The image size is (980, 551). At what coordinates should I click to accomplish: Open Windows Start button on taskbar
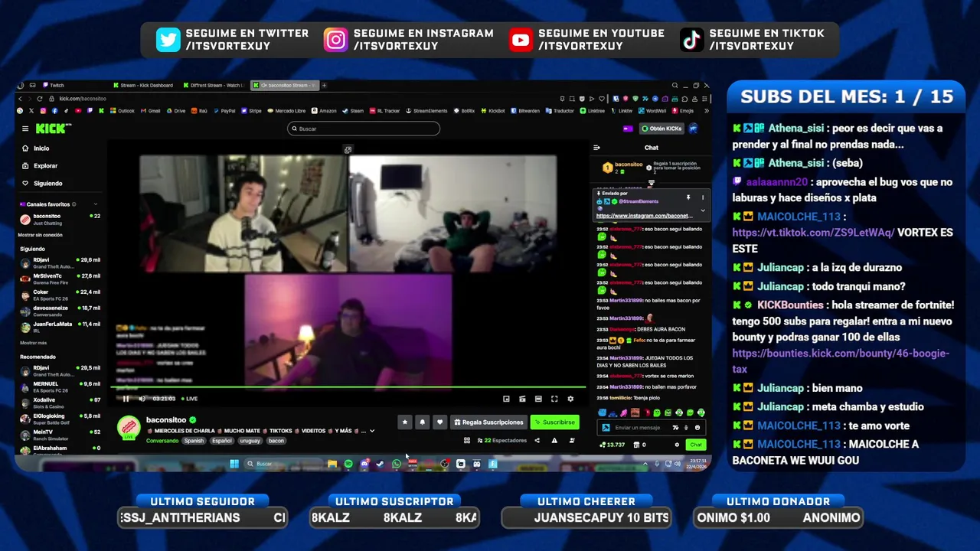click(234, 464)
